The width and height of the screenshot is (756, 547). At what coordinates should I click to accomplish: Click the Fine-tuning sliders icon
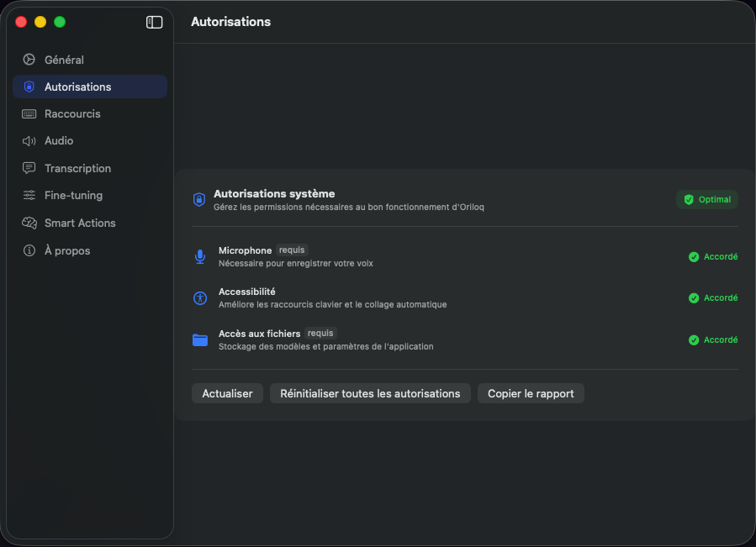[x=29, y=195]
